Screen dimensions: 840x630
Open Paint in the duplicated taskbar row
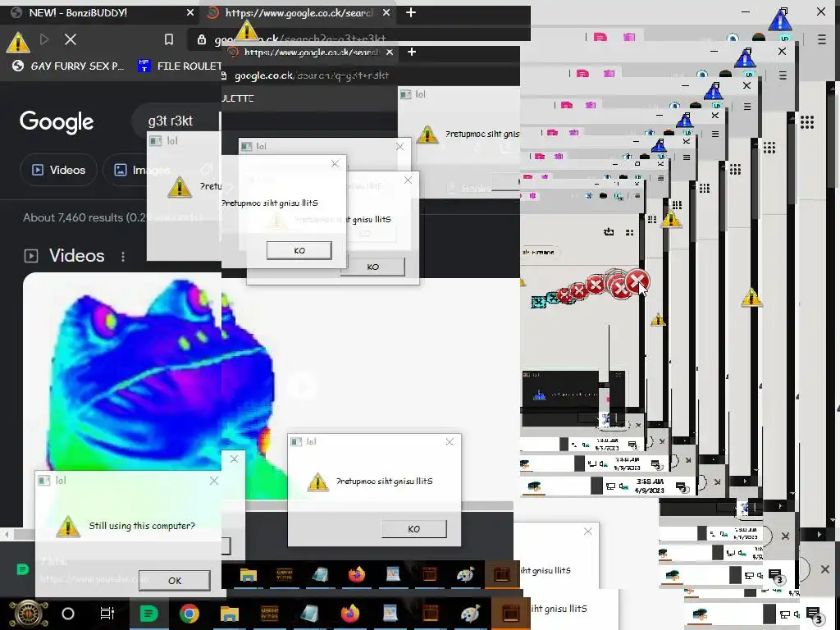coord(466,575)
